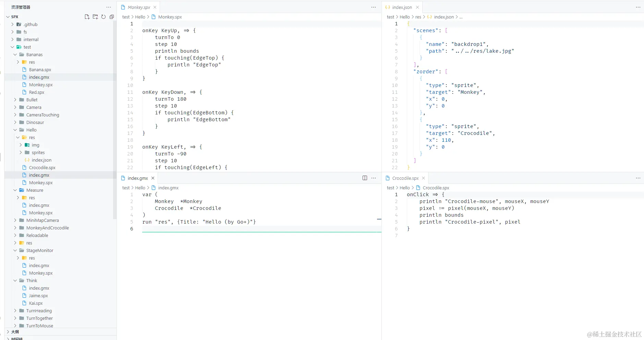The image size is (644, 340).
Task: Switch to the index.json tab
Action: tap(402, 7)
